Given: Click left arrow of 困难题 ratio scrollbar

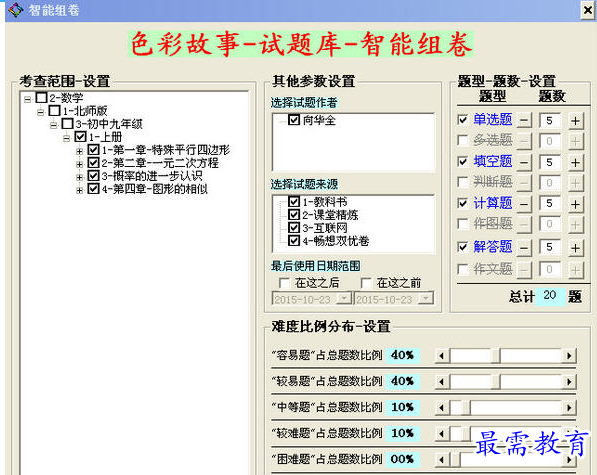Looking at the screenshot, I should coord(442,460).
